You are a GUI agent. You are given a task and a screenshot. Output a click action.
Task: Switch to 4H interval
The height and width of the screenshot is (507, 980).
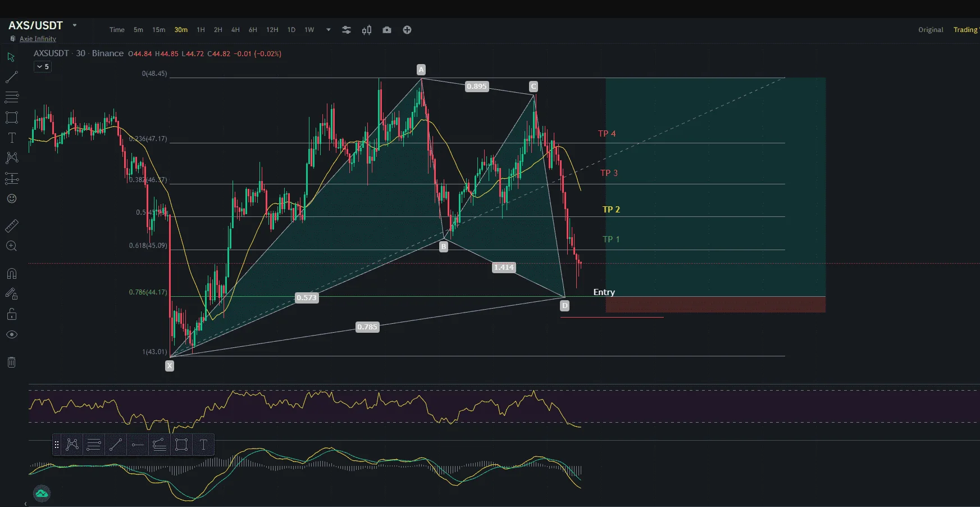[235, 30]
